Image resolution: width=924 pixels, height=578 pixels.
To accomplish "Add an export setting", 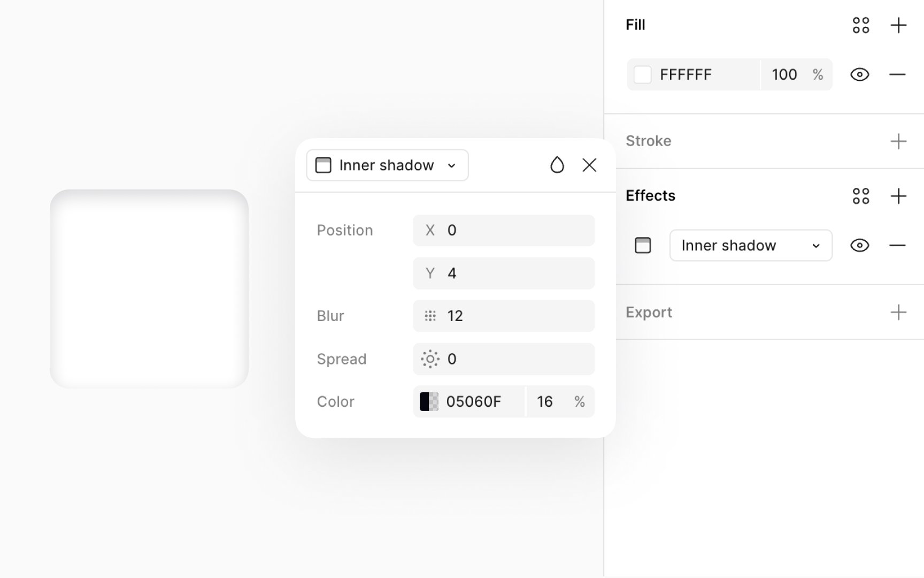I will [898, 312].
